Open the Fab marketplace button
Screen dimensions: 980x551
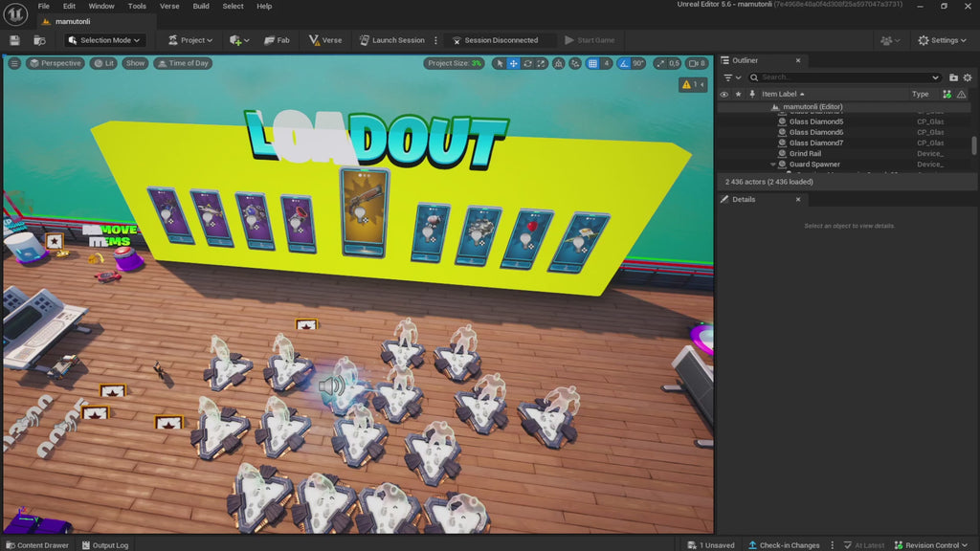pyautogui.click(x=277, y=40)
